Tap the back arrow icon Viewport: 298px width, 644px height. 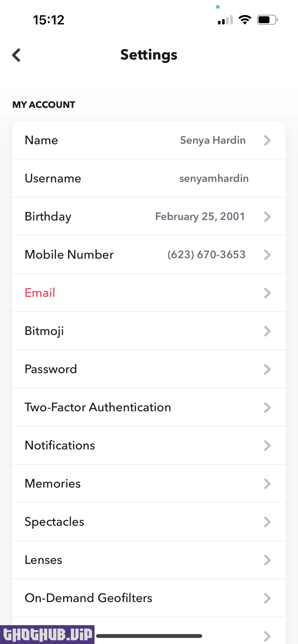17,55
